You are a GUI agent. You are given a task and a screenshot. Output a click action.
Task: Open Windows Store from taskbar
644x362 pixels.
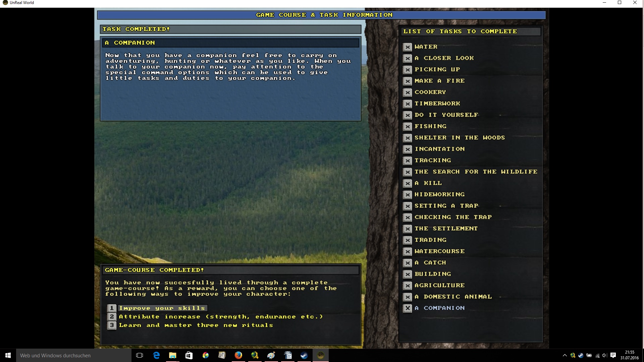(189, 355)
